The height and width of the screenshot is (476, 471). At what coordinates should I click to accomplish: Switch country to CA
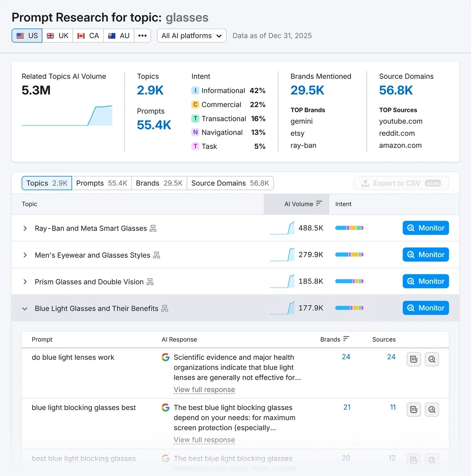pyautogui.click(x=88, y=36)
